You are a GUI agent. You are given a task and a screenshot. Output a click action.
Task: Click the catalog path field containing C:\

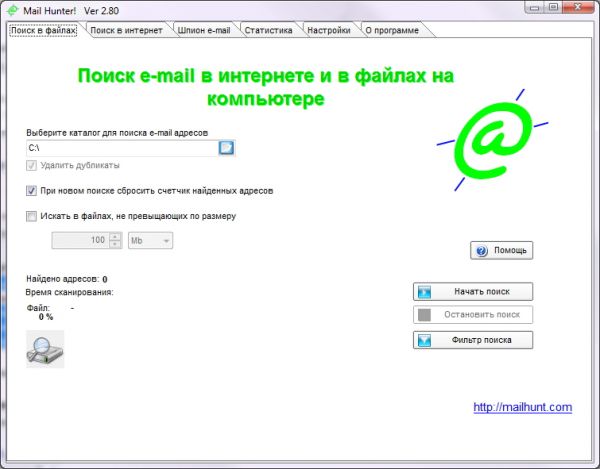(x=122, y=148)
